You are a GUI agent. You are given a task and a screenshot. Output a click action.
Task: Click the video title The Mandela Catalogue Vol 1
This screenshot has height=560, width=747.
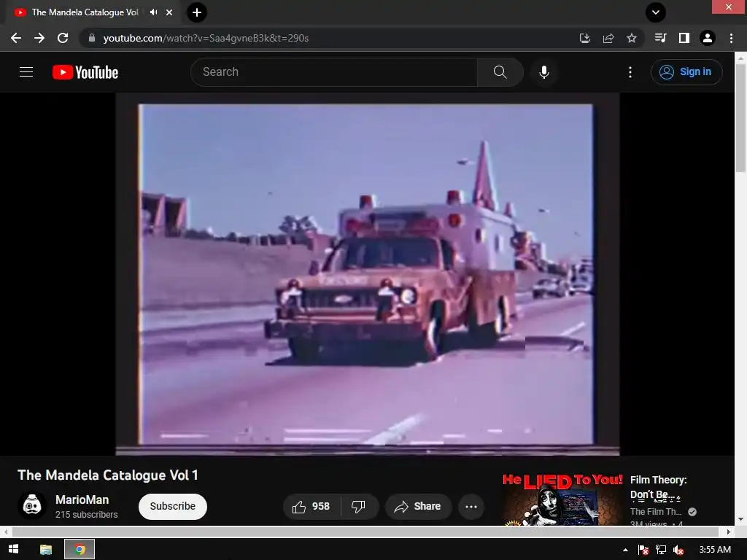click(108, 475)
